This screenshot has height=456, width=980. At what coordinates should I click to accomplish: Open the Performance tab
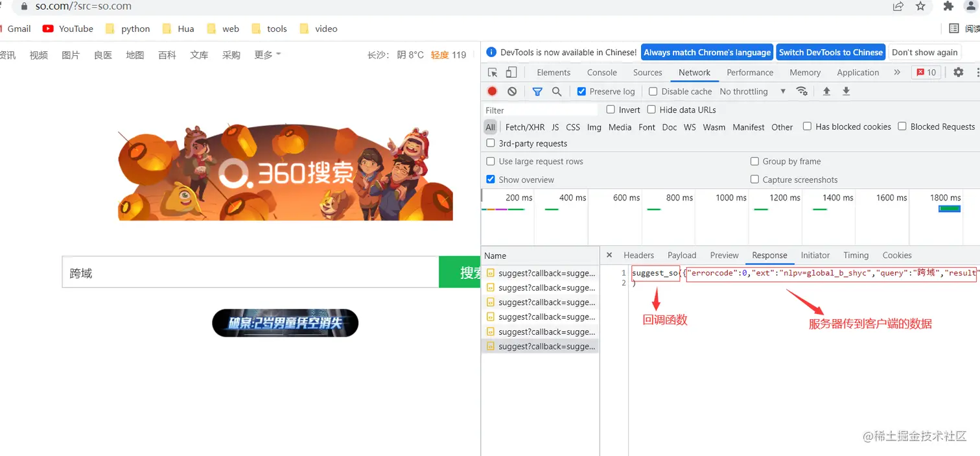click(x=750, y=73)
